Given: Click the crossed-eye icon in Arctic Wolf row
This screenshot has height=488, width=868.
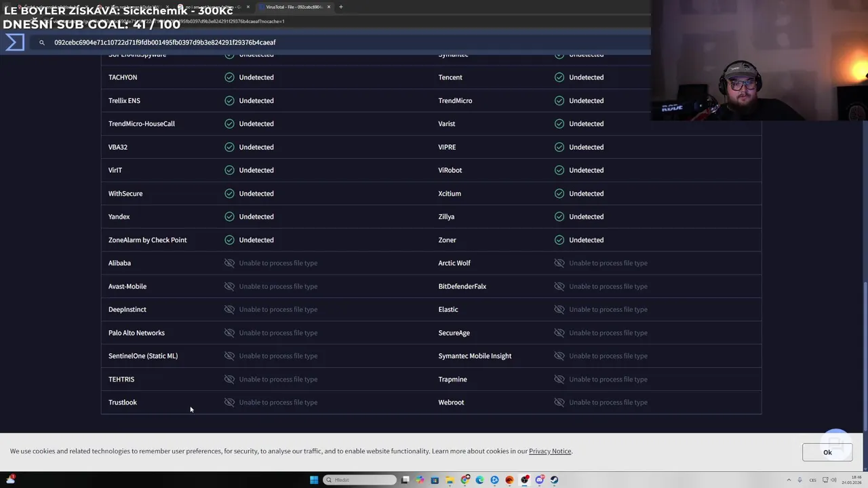Looking at the screenshot, I should (559, 263).
